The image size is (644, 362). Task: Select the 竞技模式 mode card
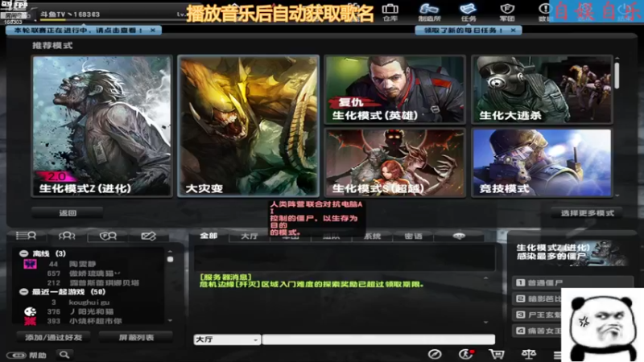point(542,163)
